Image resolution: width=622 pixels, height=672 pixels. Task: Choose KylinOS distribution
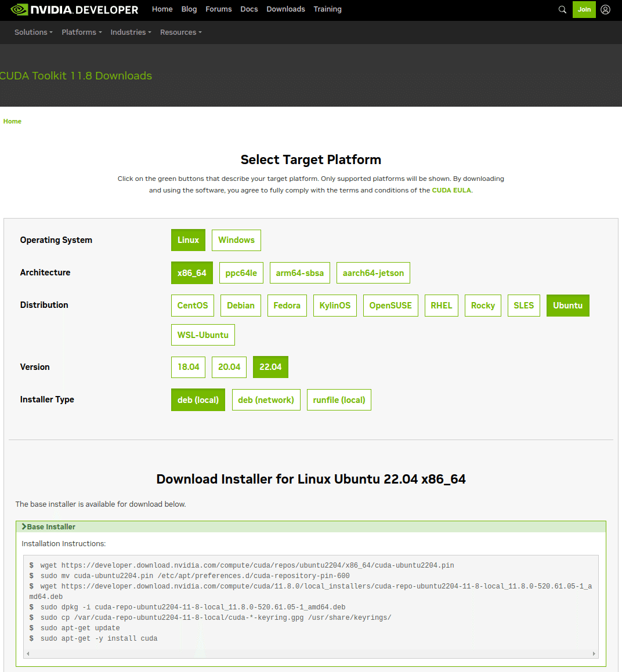tap(335, 306)
